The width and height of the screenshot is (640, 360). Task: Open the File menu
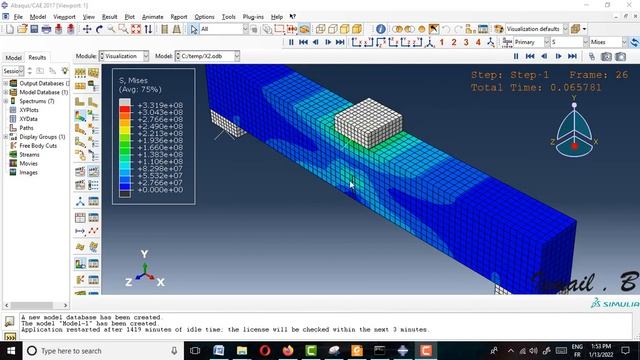tap(18, 17)
